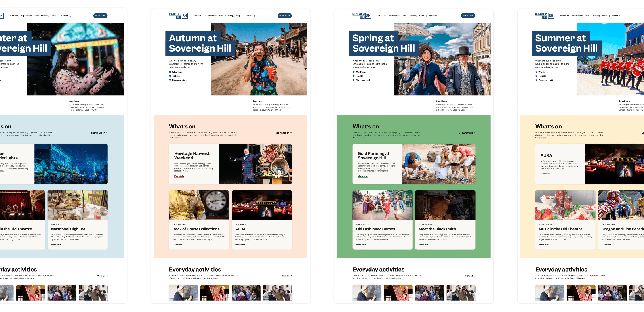The height and width of the screenshot is (312, 644).
Task: Open Shop menu on Winter page
Action: pyautogui.click(x=54, y=16)
